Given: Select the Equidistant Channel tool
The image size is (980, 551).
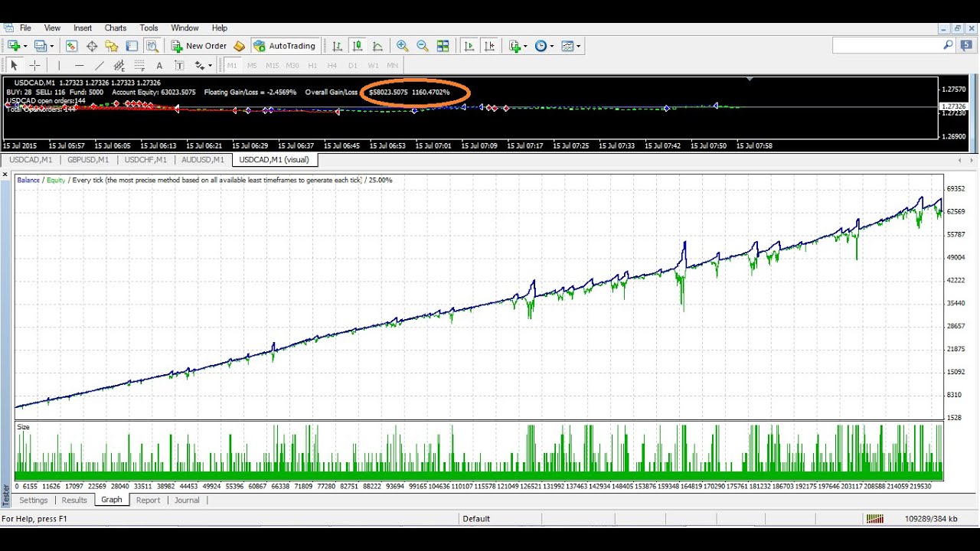Looking at the screenshot, I should 119,66.
